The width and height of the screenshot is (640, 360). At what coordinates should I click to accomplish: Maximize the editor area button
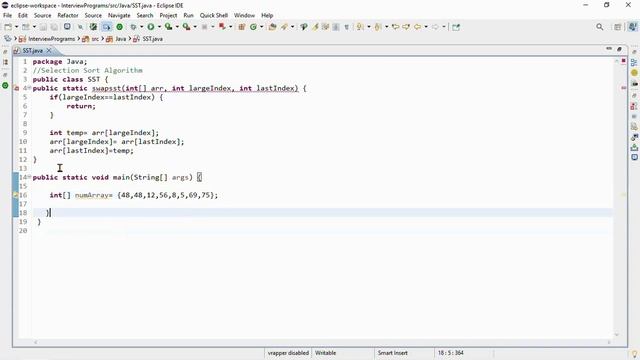619,49
